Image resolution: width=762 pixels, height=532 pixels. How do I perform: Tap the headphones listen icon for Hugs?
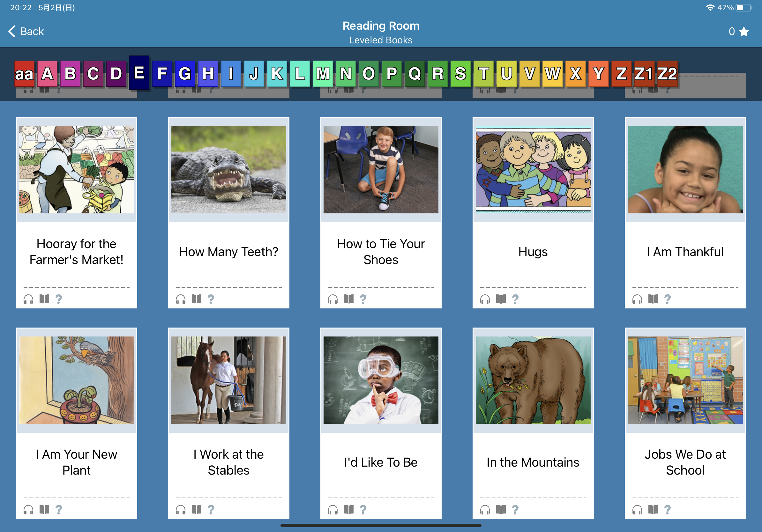(x=485, y=299)
